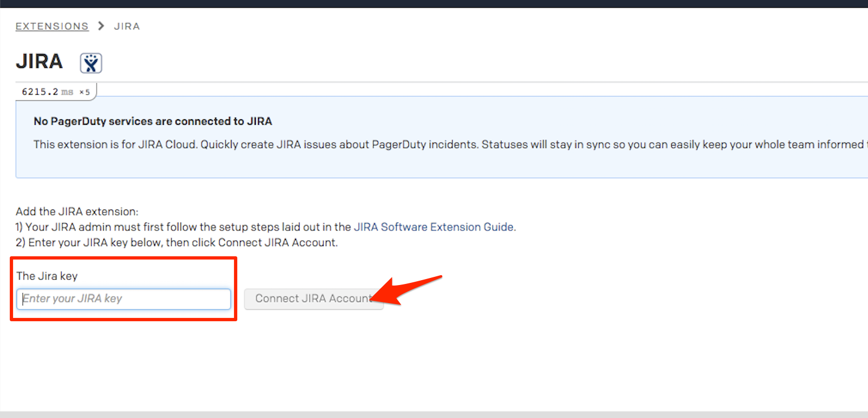868x418 pixels.
Task: Click the JIRA page heading
Action: (x=39, y=61)
